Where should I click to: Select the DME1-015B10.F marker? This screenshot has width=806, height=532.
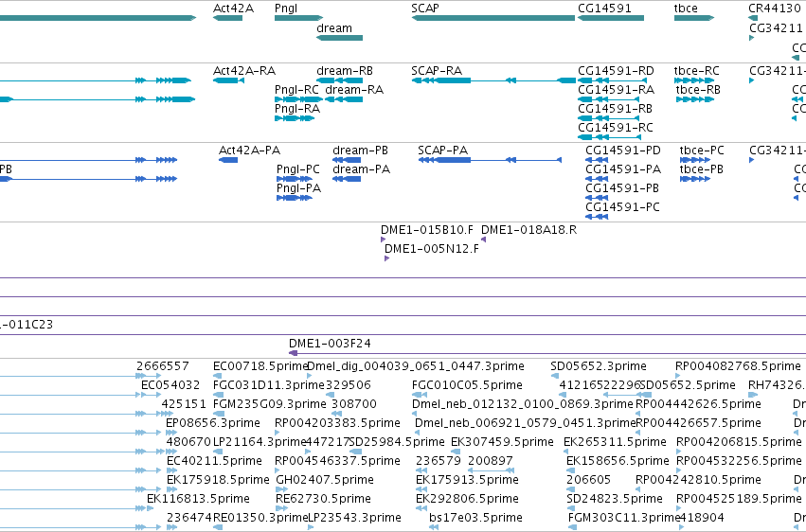pyautogui.click(x=383, y=239)
